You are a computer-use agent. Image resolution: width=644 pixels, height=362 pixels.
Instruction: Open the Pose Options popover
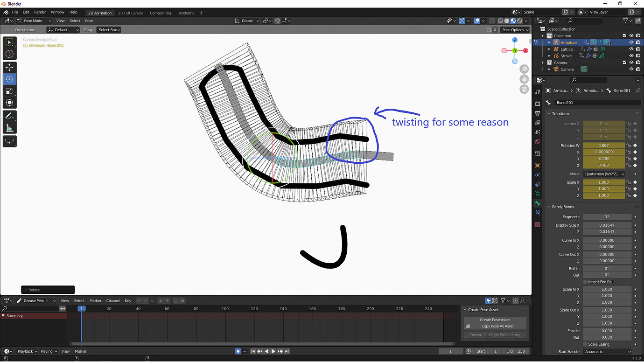tap(515, 30)
